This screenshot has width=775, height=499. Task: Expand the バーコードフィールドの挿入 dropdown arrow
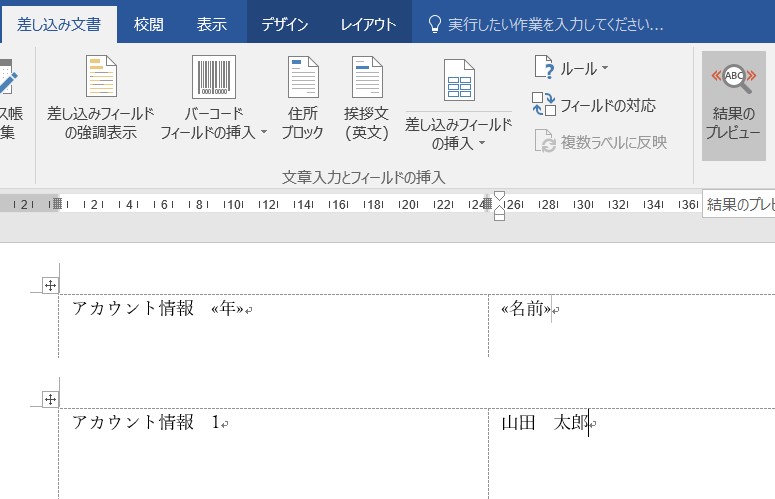coord(264,132)
